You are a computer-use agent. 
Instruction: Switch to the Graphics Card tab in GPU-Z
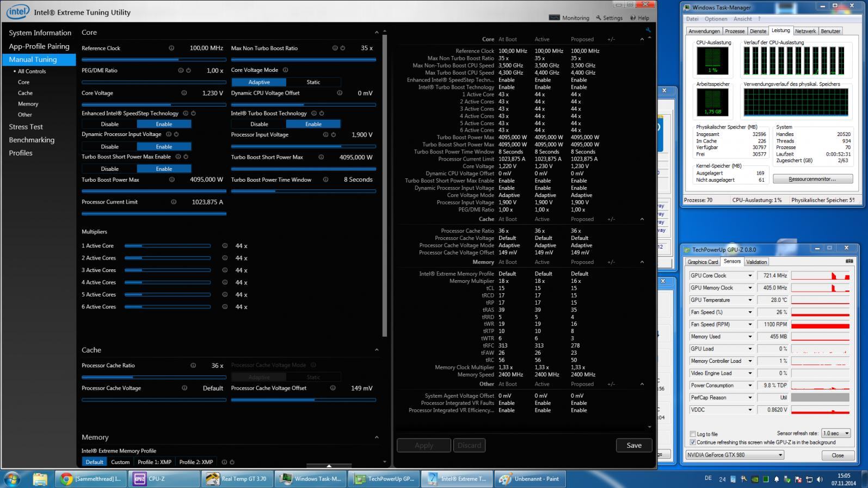(703, 262)
